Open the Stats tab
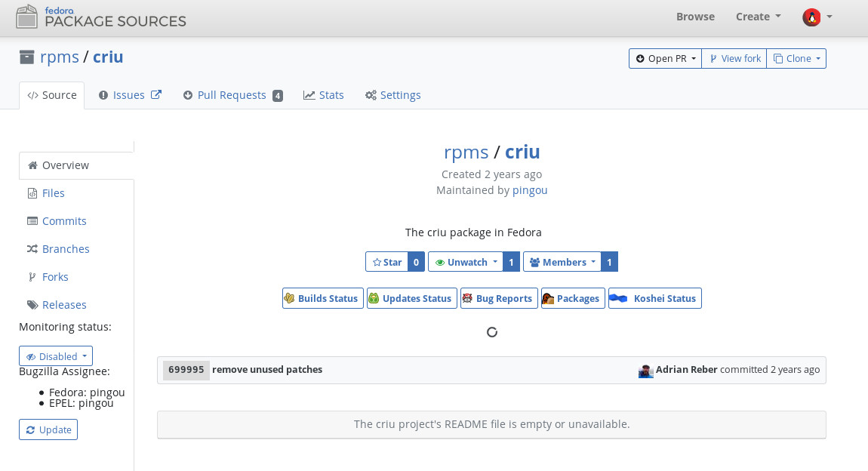This screenshot has height=471, width=868. point(323,95)
